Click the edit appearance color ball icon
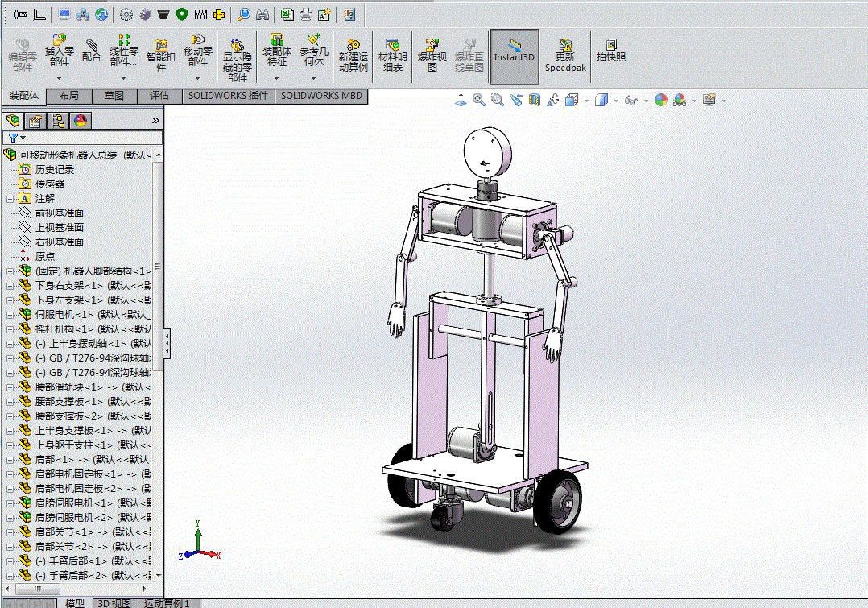Screen dimensions: 868x608 [661, 101]
